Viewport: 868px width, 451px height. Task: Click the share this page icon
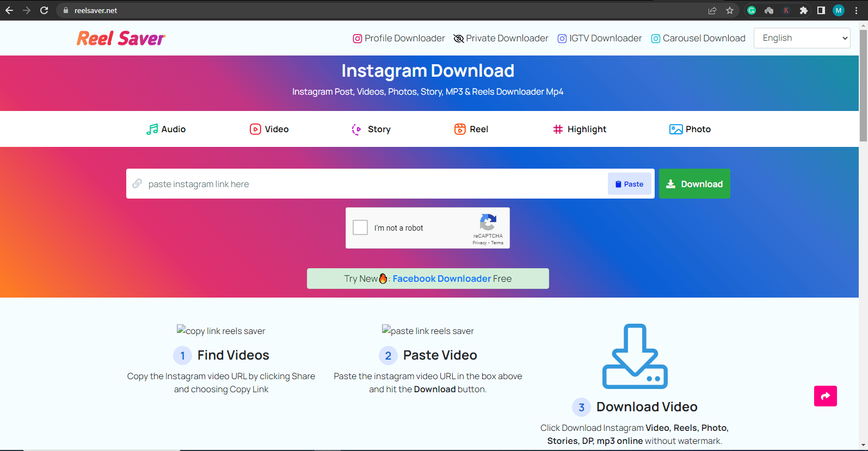pyautogui.click(x=712, y=10)
